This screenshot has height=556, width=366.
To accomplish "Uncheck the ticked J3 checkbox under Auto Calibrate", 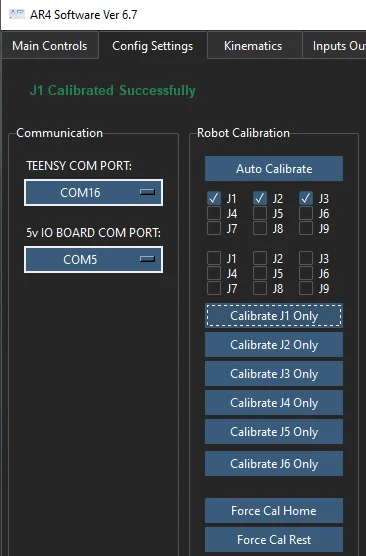I will click(x=306, y=198).
